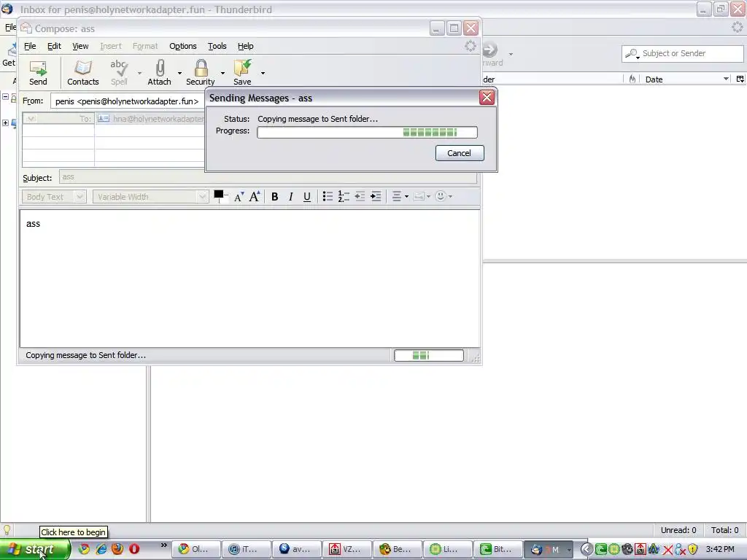
Task: Click Cancel in Sending Messages dialog
Action: point(460,153)
